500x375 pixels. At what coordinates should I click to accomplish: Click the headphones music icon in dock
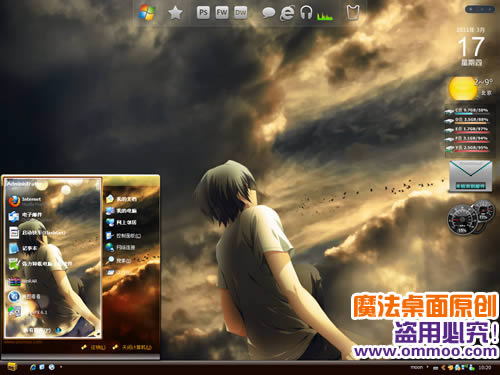click(x=306, y=13)
